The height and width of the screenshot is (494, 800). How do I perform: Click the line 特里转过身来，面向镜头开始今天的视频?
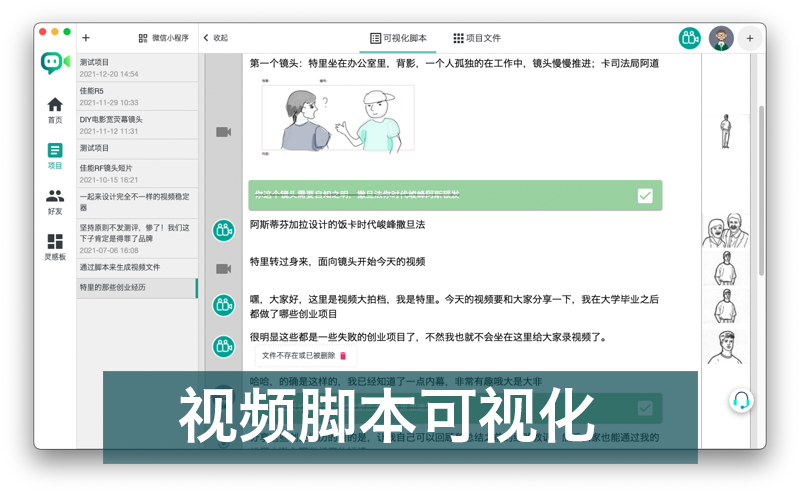[337, 261]
